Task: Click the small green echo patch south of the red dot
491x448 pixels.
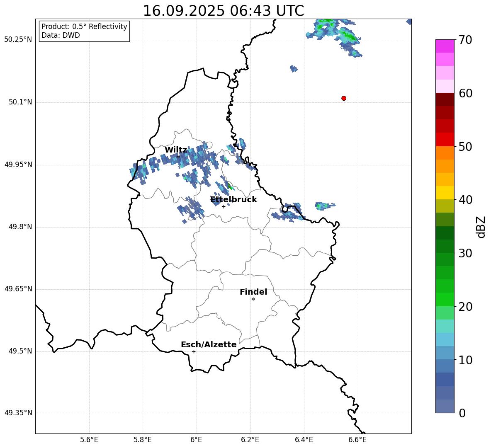Action: 325,206
